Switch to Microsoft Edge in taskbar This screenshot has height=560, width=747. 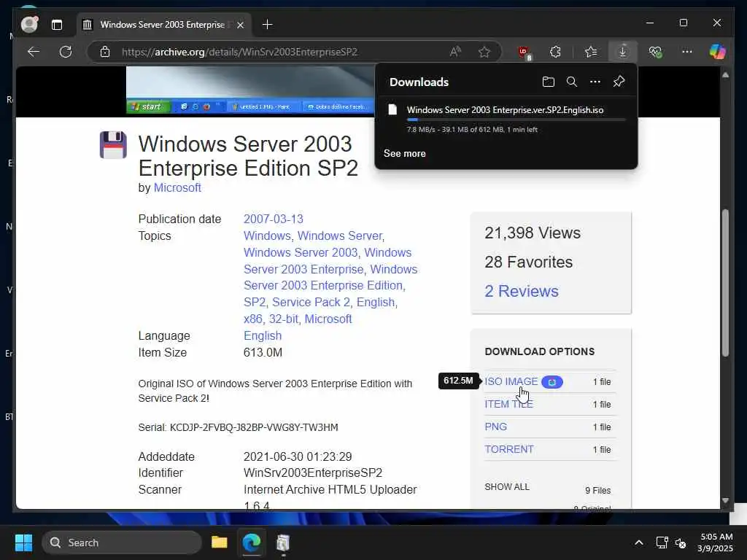pos(251,542)
